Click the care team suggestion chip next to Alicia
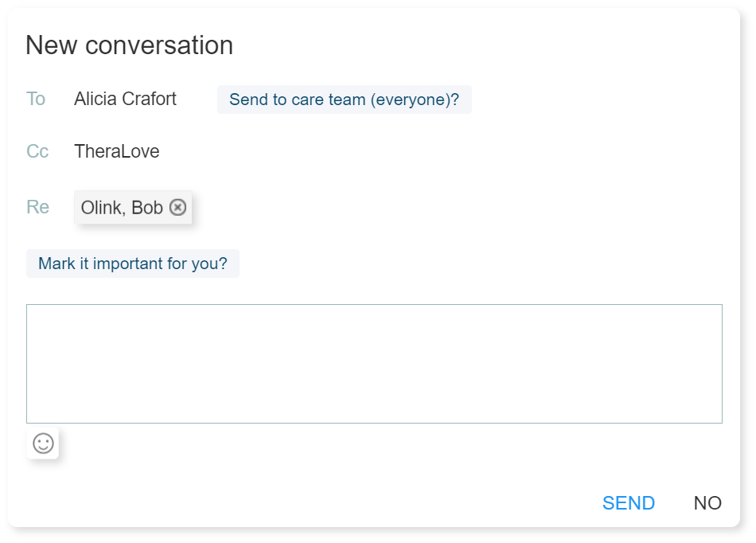Image resolution: width=756 pixels, height=543 pixels. 345,100
